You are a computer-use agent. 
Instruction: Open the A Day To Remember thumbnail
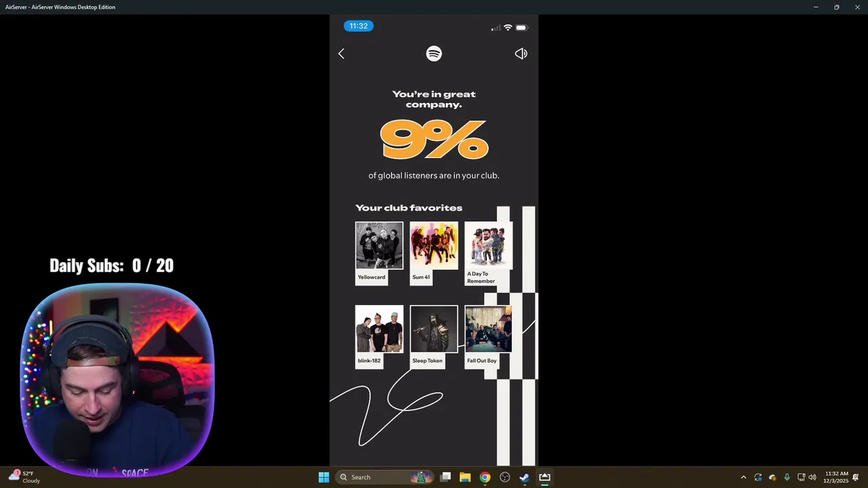pos(488,245)
